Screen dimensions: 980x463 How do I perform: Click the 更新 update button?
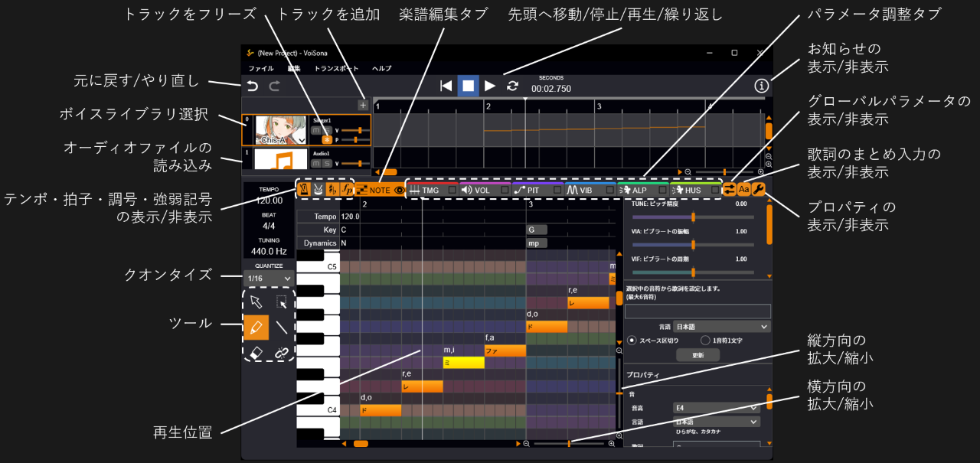tap(697, 355)
